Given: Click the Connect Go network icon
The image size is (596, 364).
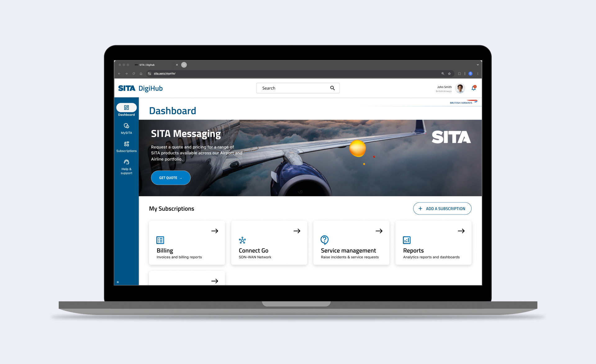Looking at the screenshot, I should (x=242, y=240).
